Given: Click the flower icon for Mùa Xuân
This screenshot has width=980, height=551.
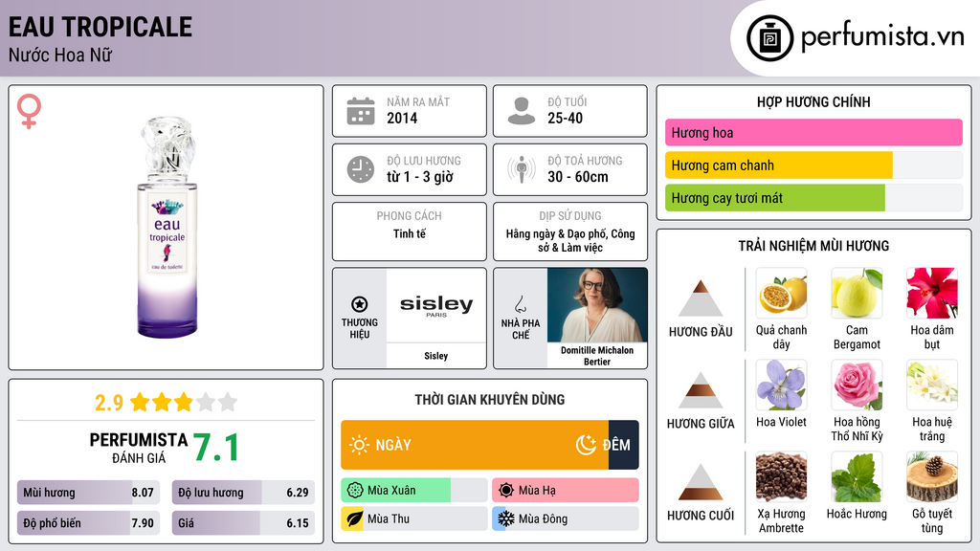Looking at the screenshot, I should pyautogui.click(x=355, y=491).
